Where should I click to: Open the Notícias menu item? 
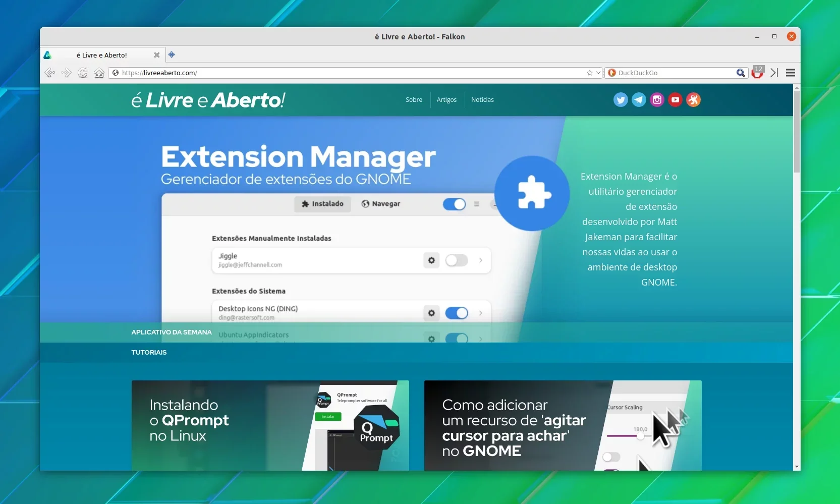(482, 100)
